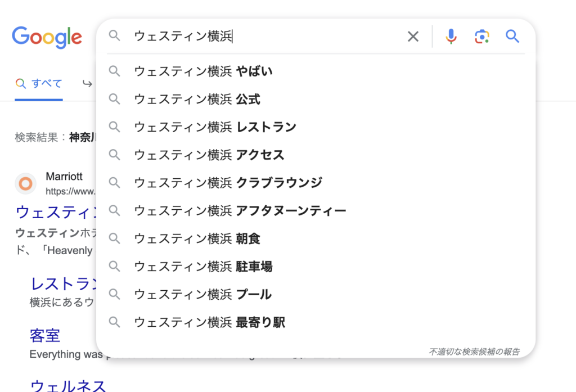This screenshot has width=576, height=392.
Task: Choose the 最寄り駅 suggestion
Action: pyautogui.click(x=316, y=322)
